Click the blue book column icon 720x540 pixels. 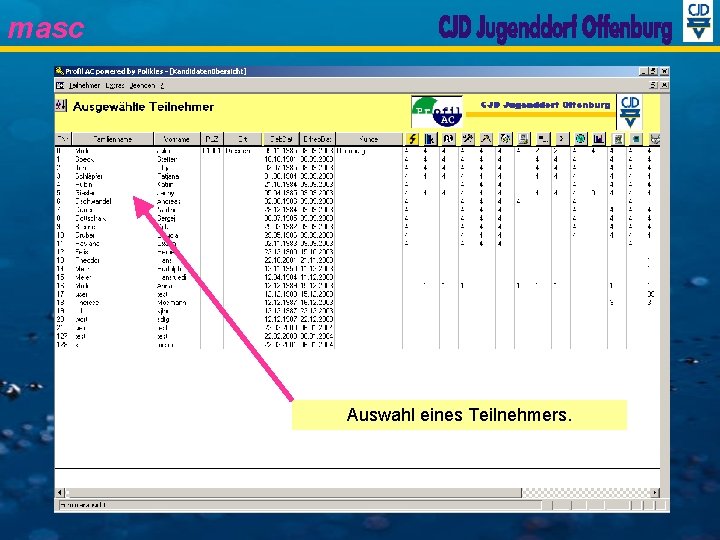430,139
